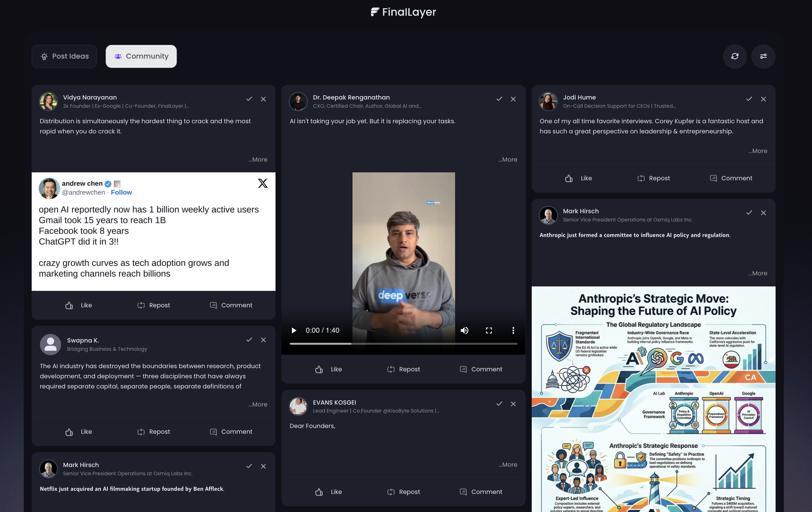Enter fullscreen on the deepverse video

click(x=489, y=330)
